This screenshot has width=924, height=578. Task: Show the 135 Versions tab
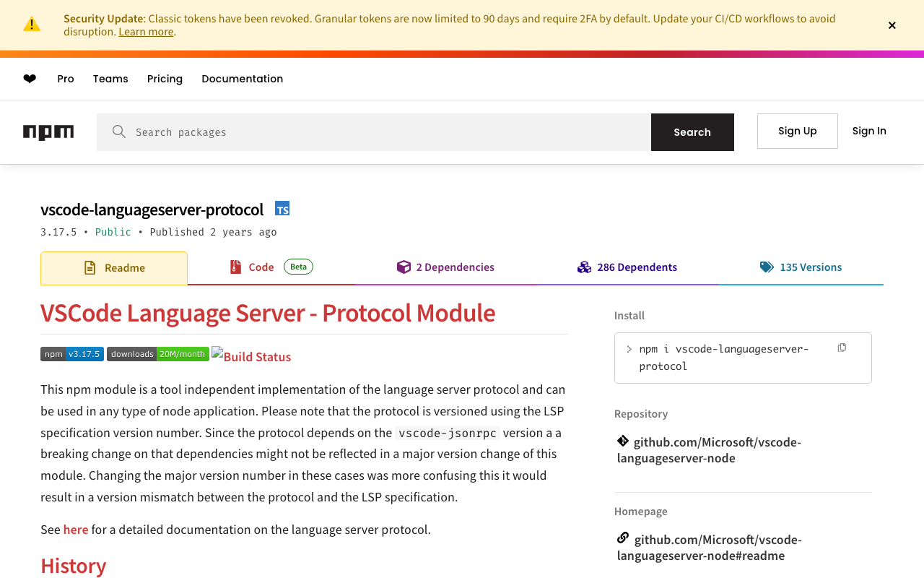[x=801, y=267]
